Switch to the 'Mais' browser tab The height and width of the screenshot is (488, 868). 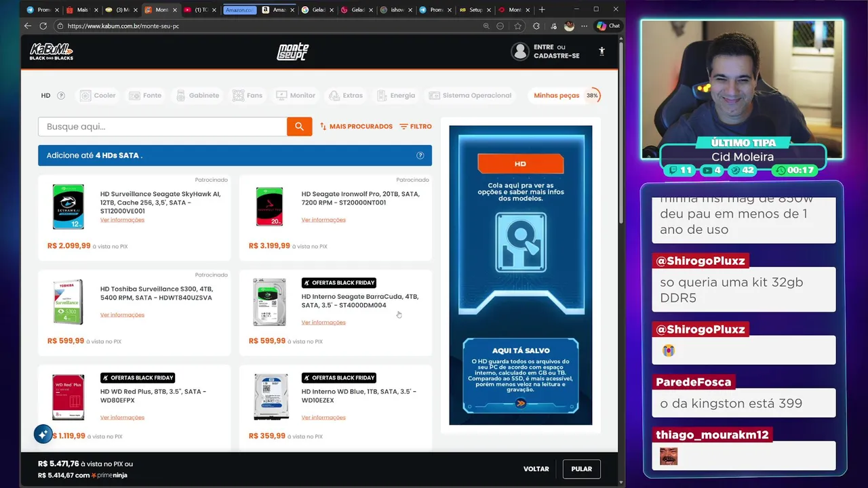(x=82, y=9)
